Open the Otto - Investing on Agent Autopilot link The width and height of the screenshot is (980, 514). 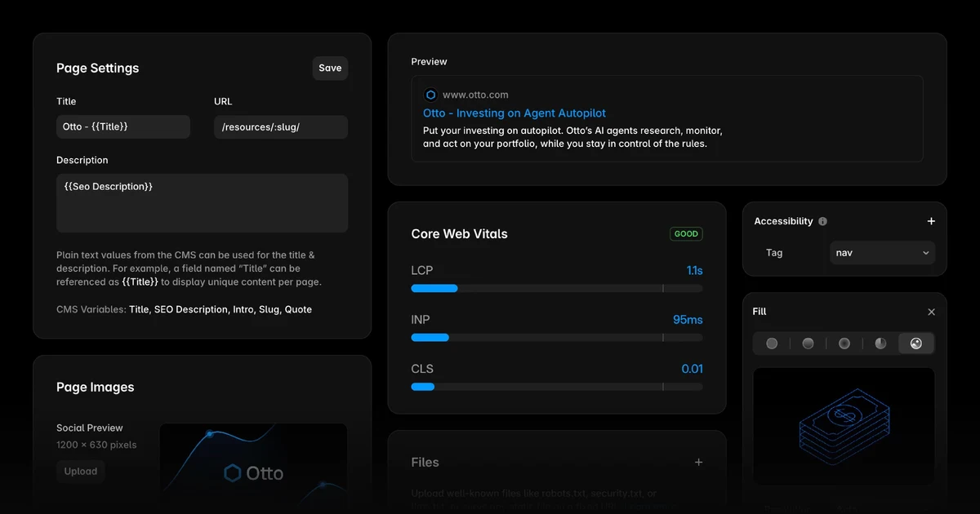tap(514, 113)
